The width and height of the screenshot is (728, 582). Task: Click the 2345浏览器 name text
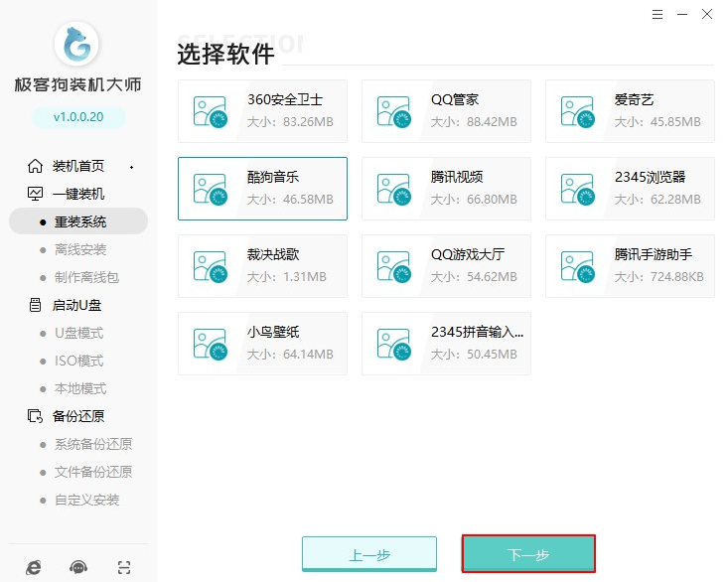click(650, 178)
